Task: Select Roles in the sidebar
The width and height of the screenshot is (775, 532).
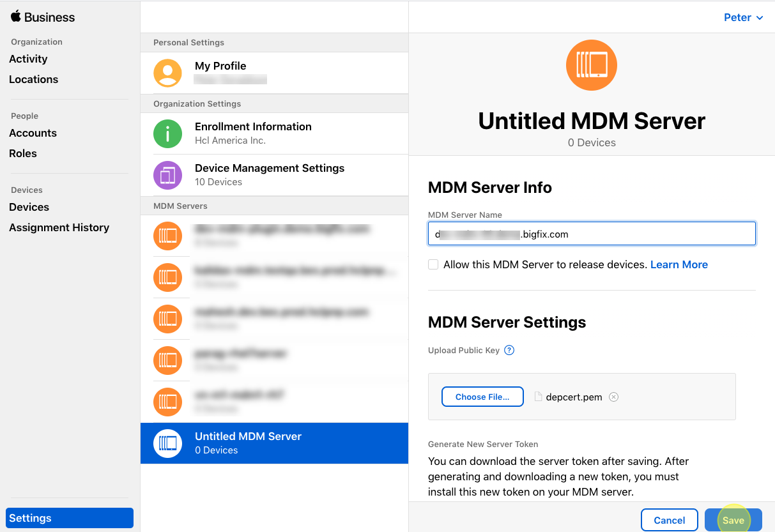Action: click(23, 153)
